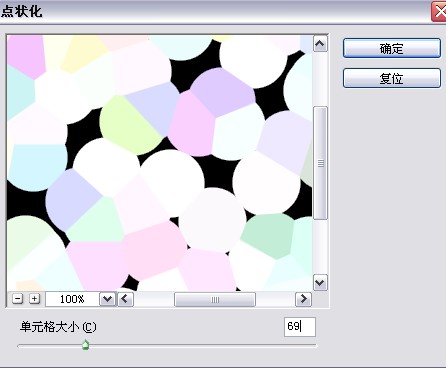Click the filter preview image
The width and height of the screenshot is (446, 368).
[160, 163]
